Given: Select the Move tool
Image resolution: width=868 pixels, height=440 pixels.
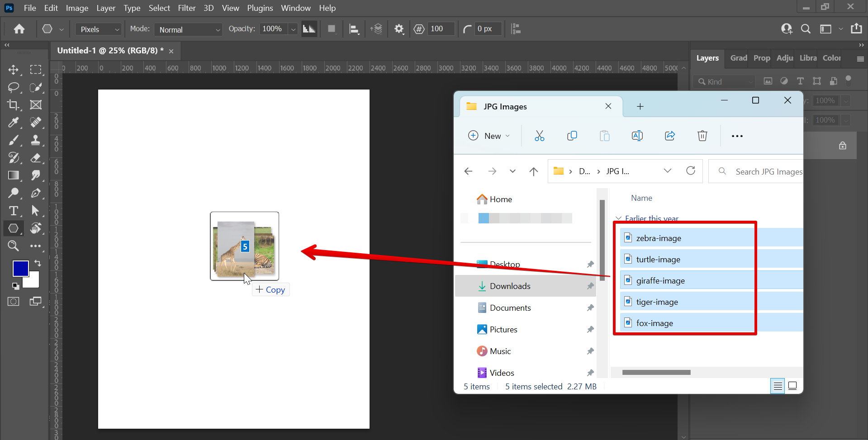Looking at the screenshot, I should [13, 70].
